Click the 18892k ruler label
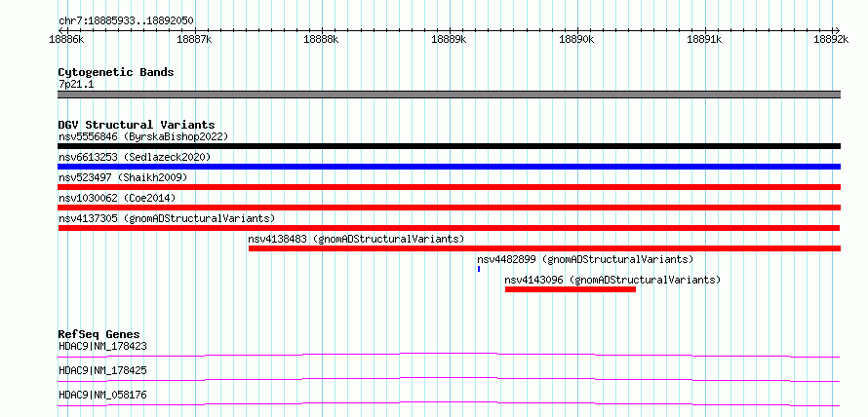 point(832,39)
